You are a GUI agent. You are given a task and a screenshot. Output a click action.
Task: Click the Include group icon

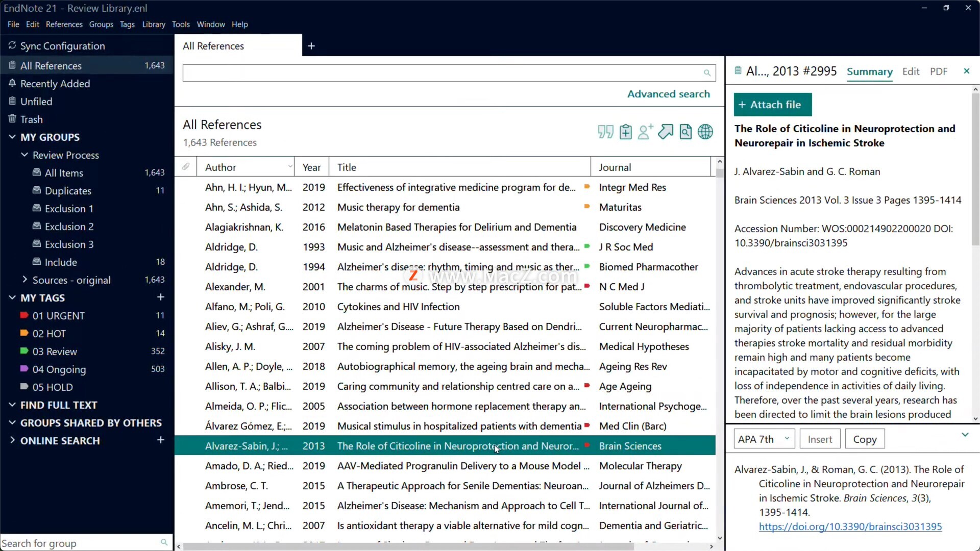[37, 262]
